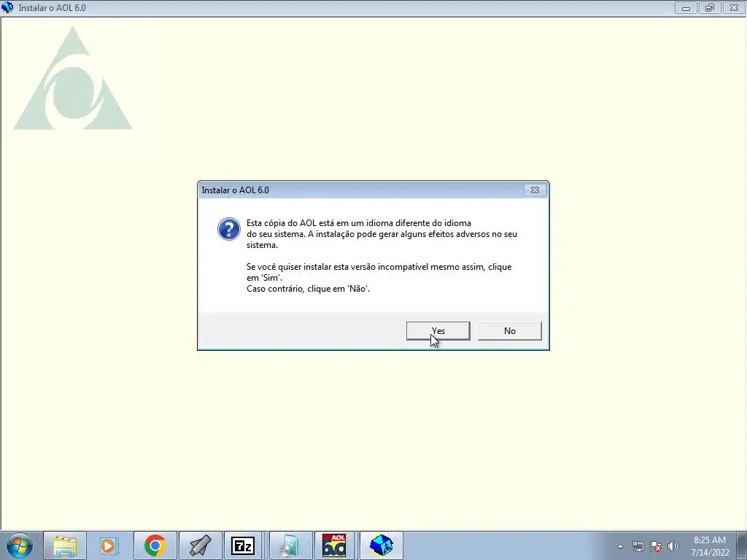Click the AOL globe icon in title bar
747x560 pixels.
[7, 7]
